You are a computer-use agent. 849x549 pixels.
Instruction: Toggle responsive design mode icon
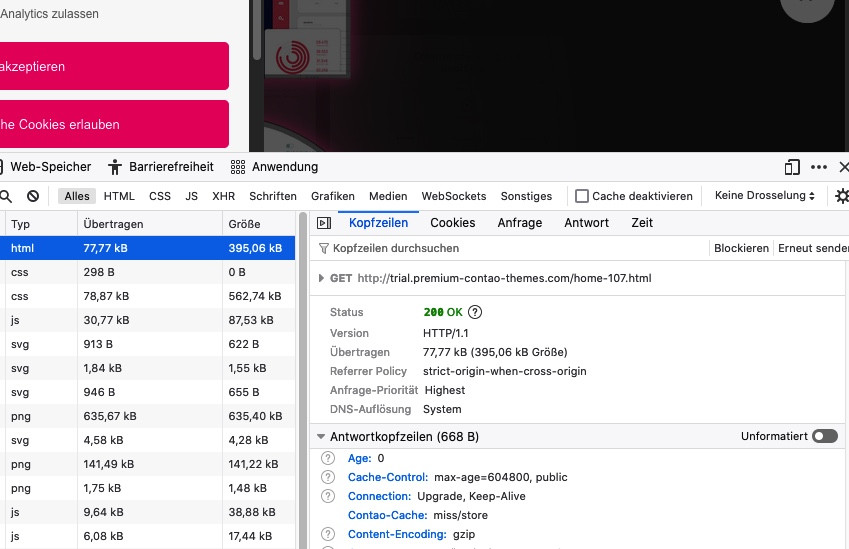click(792, 167)
